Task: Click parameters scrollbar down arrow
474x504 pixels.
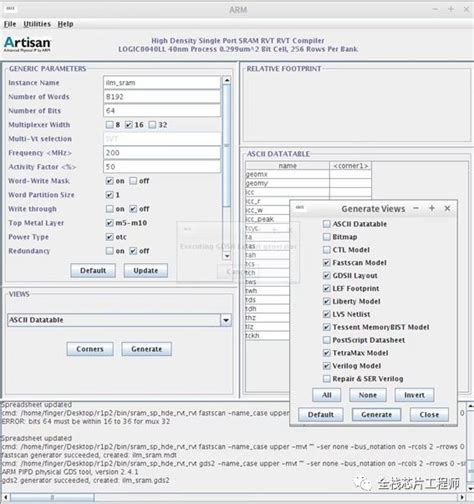Action: [227, 256]
